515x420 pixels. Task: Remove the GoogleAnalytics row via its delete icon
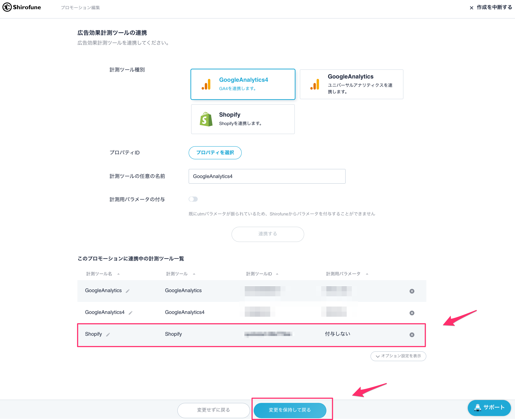[412, 291]
